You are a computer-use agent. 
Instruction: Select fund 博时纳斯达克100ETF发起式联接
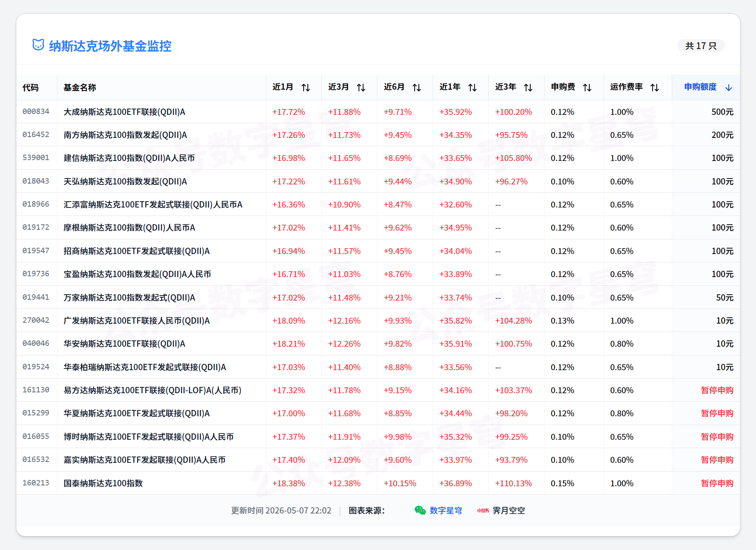coord(149,437)
